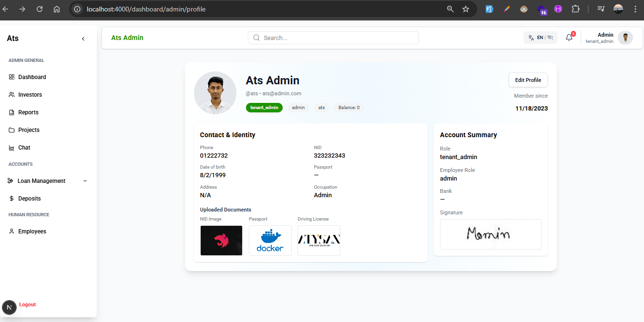The image size is (644, 322).
Task: Click the Chat chart icon in sidebar
Action: [x=11, y=148]
